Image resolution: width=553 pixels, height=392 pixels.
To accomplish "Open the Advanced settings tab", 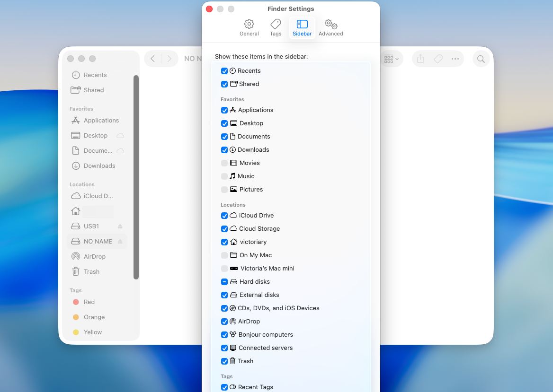I will [x=330, y=28].
